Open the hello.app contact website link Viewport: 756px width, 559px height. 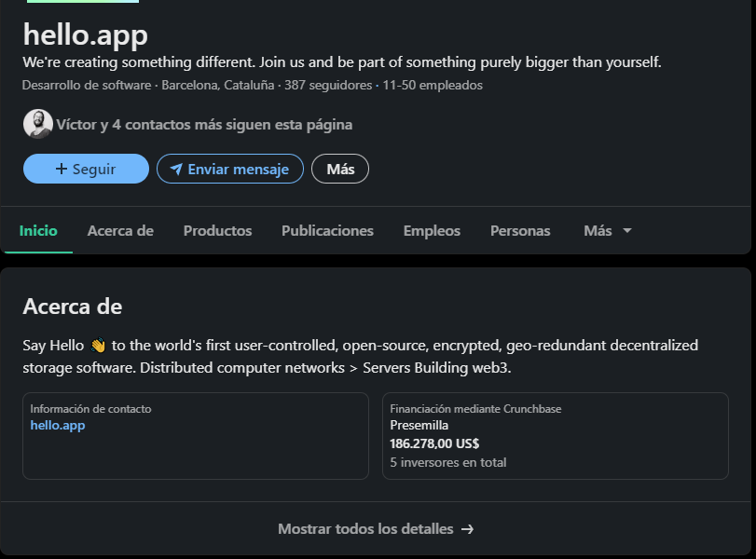(x=58, y=425)
